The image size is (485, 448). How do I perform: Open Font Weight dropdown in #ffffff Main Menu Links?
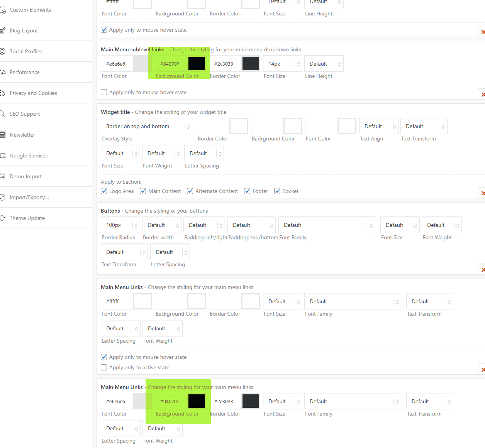coord(163,328)
